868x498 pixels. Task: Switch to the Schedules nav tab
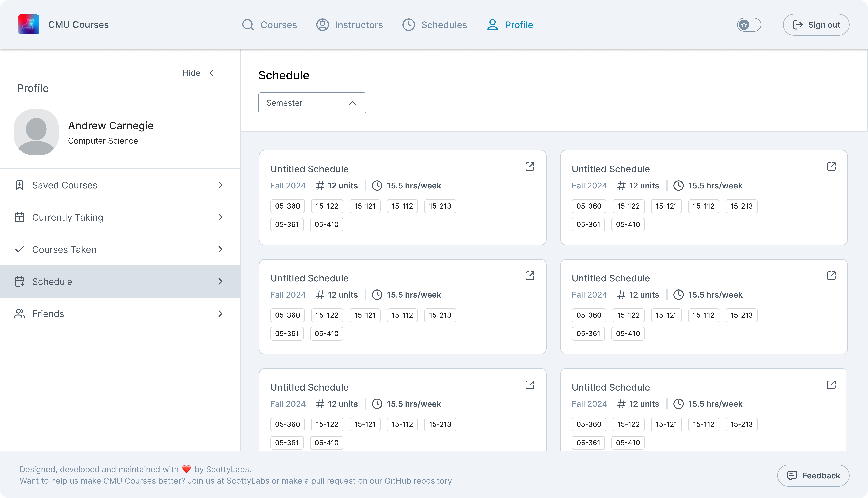[x=434, y=25]
